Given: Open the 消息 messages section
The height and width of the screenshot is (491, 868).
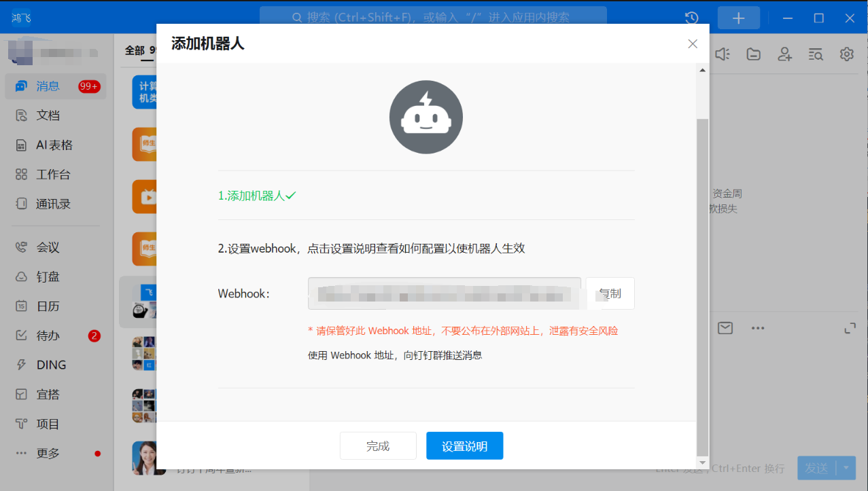Looking at the screenshot, I should pyautogui.click(x=55, y=86).
